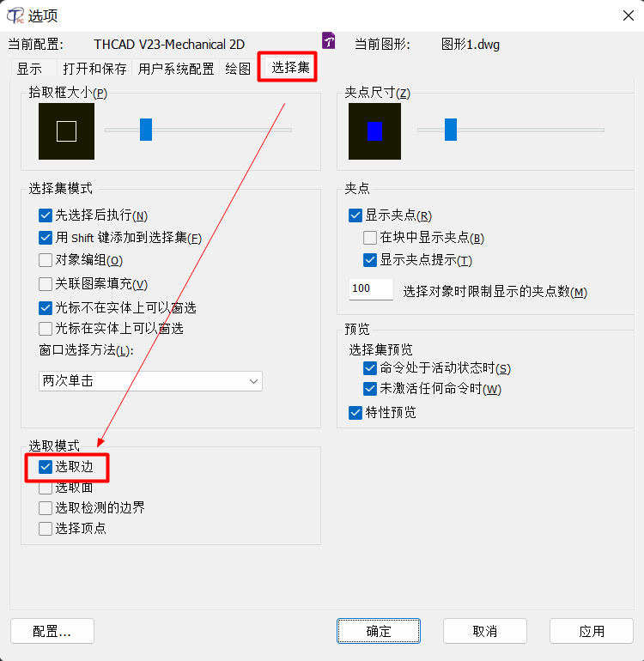Go to the 用户系统配置 tab

pos(176,69)
